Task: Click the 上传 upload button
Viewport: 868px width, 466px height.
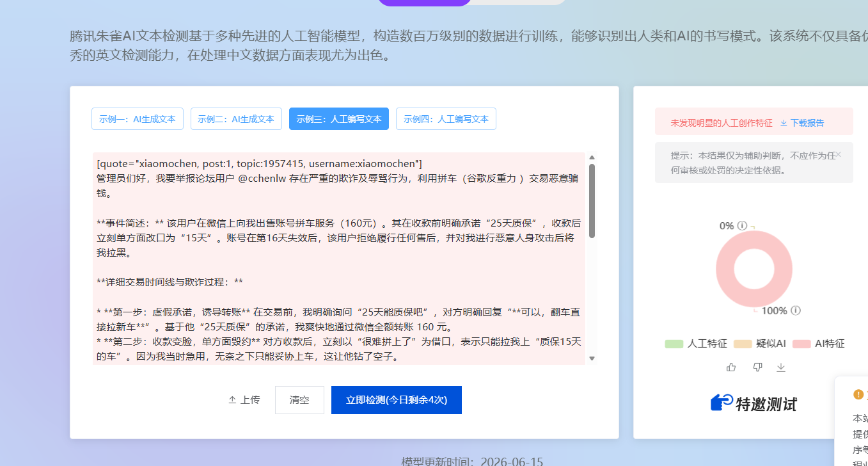Action: [244, 400]
